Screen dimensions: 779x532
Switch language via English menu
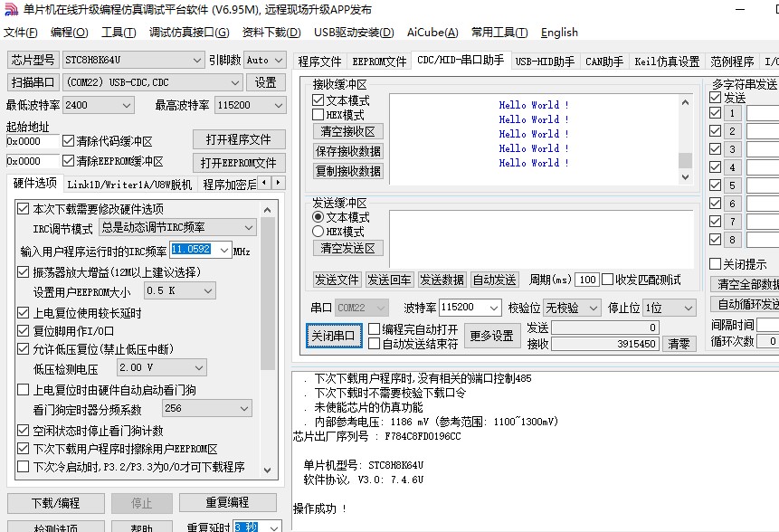[559, 33]
